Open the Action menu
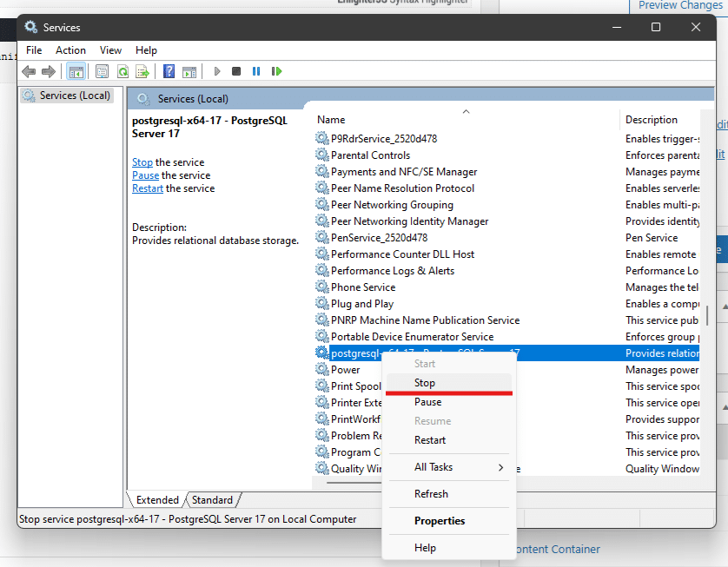Screen dimensions: 728x567 70,50
